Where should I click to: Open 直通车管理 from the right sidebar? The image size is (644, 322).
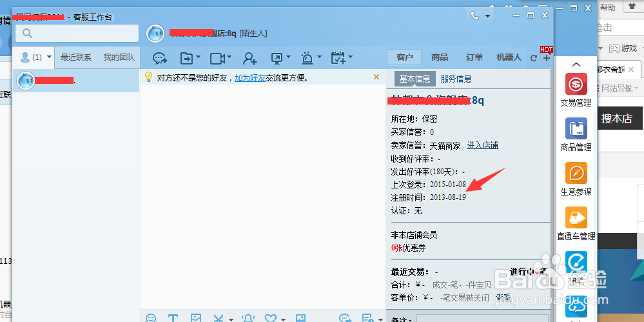tap(576, 224)
